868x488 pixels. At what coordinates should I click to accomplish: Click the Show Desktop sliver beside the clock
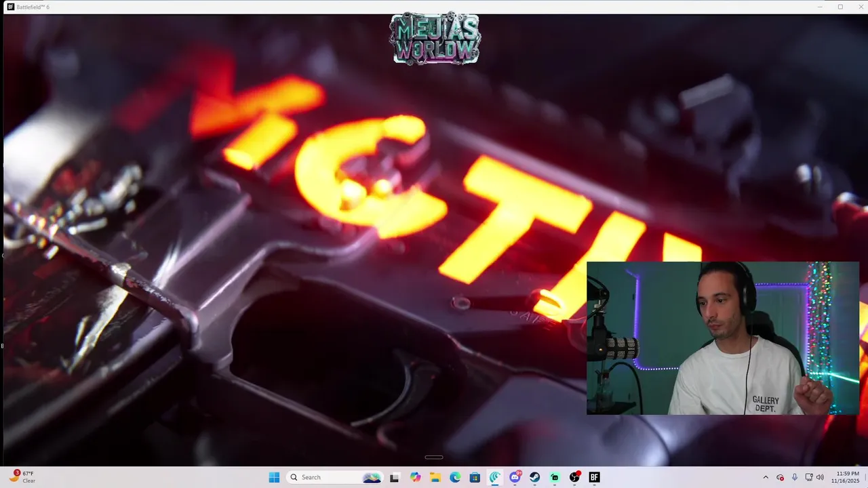click(x=866, y=477)
